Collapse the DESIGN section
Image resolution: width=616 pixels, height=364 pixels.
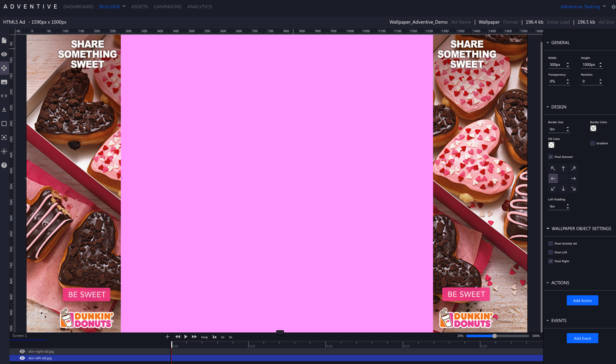coord(548,107)
